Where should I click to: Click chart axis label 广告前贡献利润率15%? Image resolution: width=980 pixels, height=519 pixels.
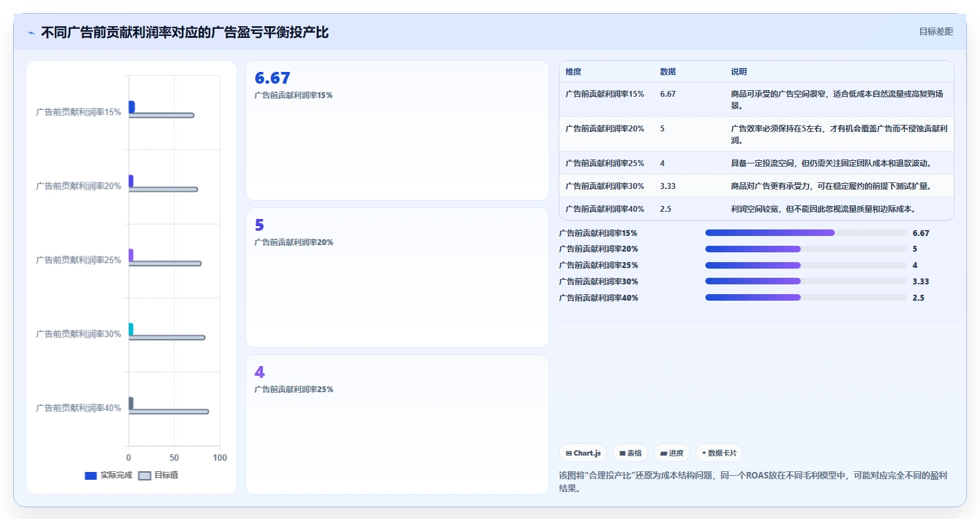[x=79, y=112]
